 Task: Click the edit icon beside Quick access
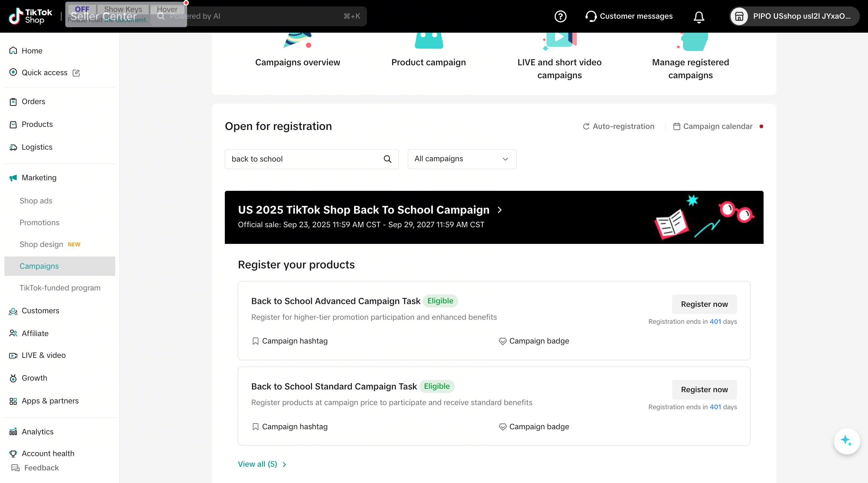(76, 73)
